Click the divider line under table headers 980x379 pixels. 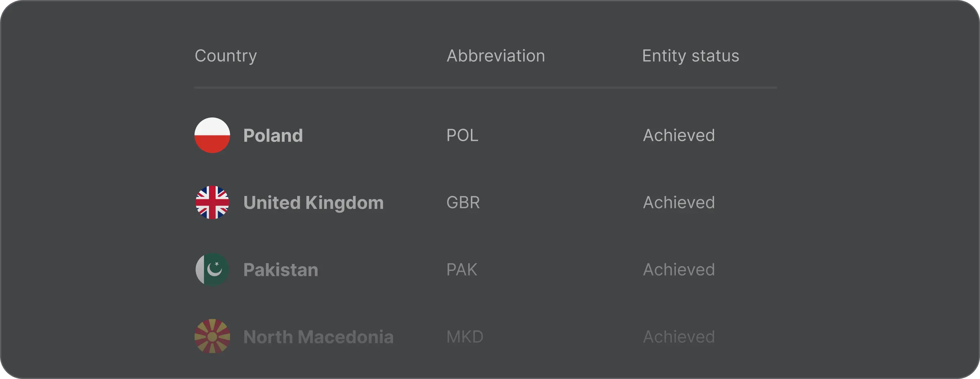tap(485, 88)
